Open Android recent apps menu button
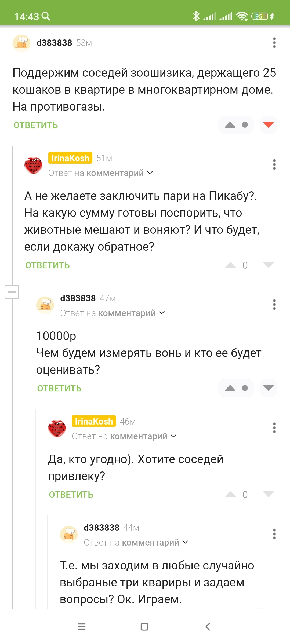Screen dimensions: 290x644 [x=82, y=627]
